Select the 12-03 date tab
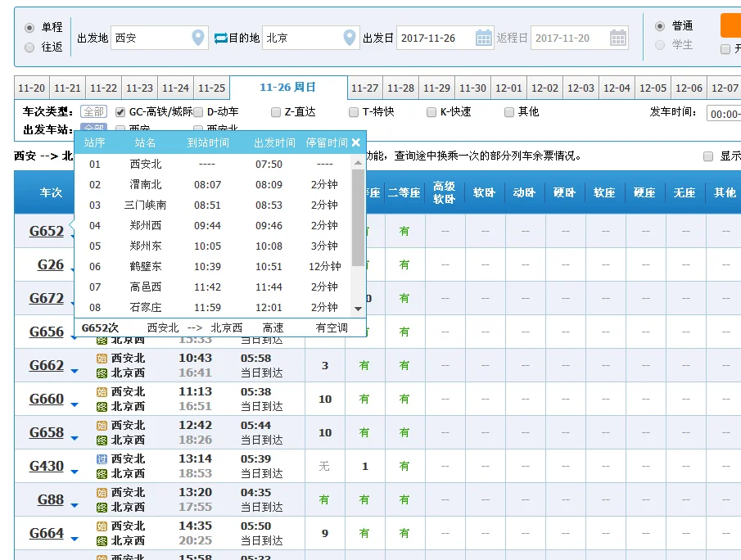 click(581, 86)
